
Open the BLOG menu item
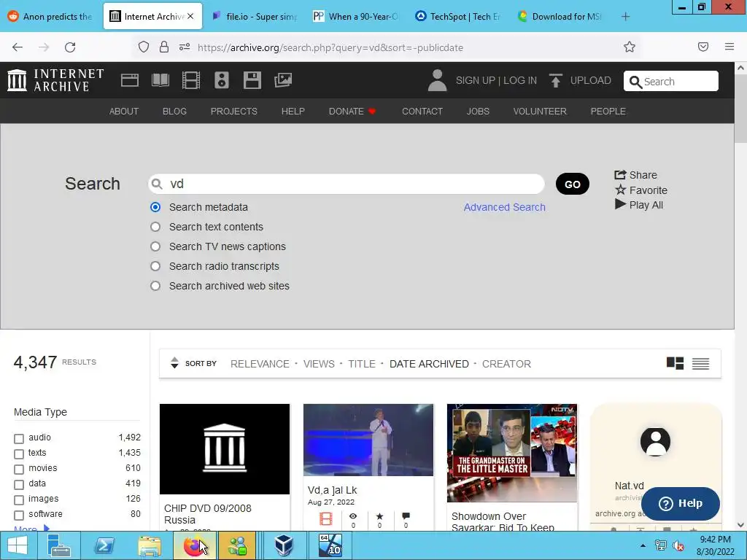(x=174, y=111)
